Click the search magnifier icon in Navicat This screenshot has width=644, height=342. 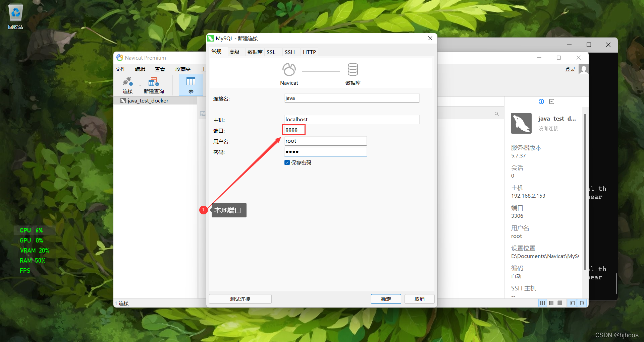point(496,114)
